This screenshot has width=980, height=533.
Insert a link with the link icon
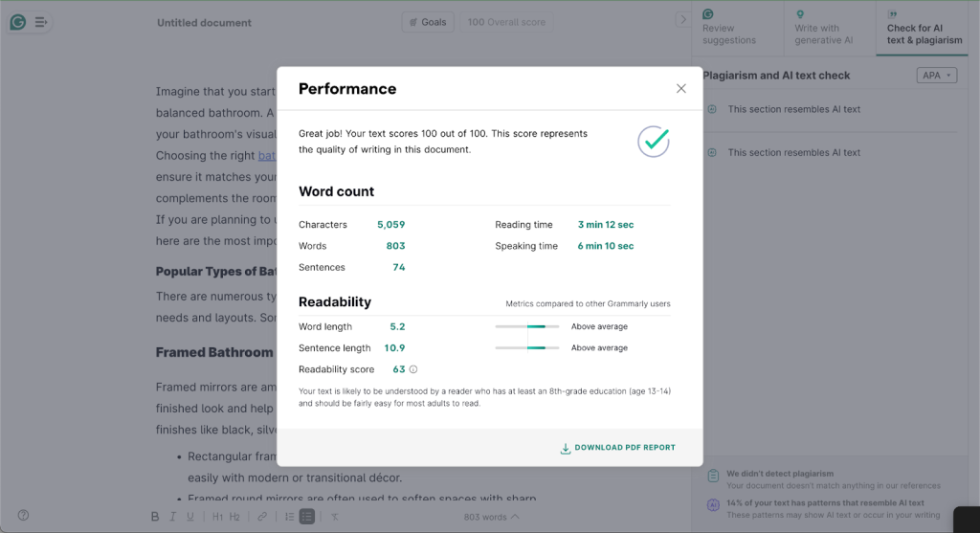pos(262,517)
